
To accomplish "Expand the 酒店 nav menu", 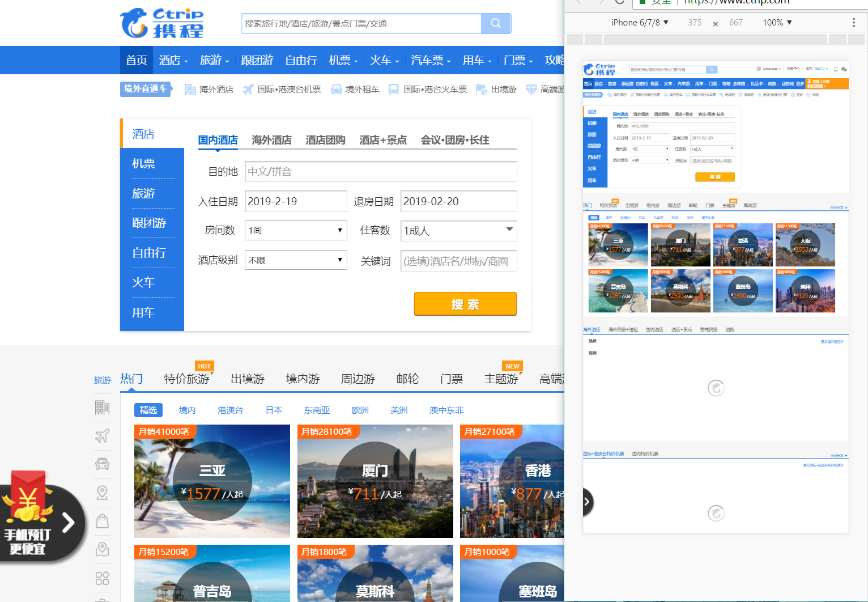I will point(173,60).
